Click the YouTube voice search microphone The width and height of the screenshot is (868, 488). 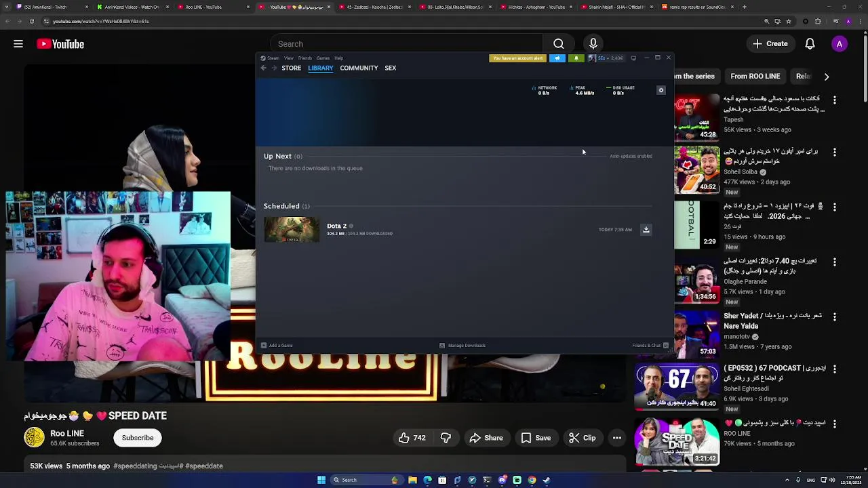click(x=593, y=44)
